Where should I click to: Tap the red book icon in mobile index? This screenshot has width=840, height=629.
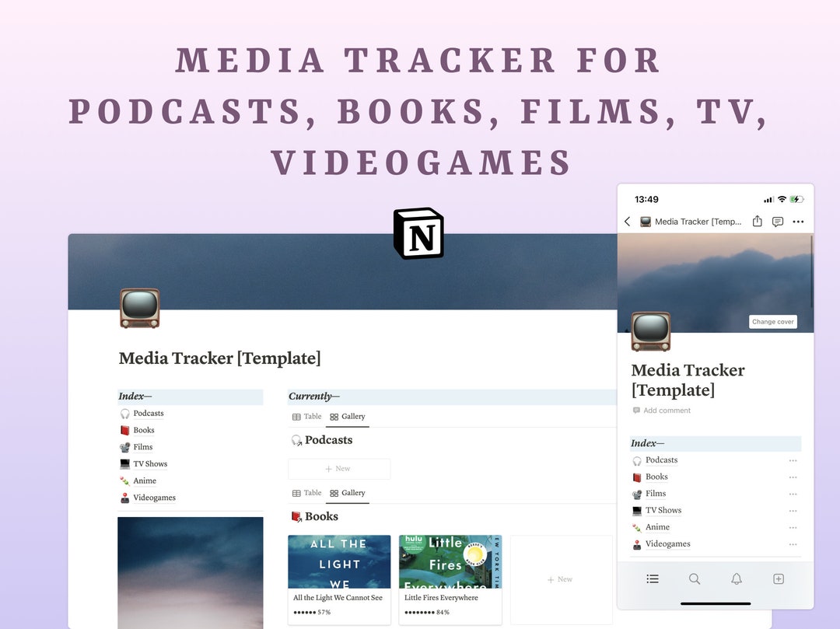(x=637, y=477)
